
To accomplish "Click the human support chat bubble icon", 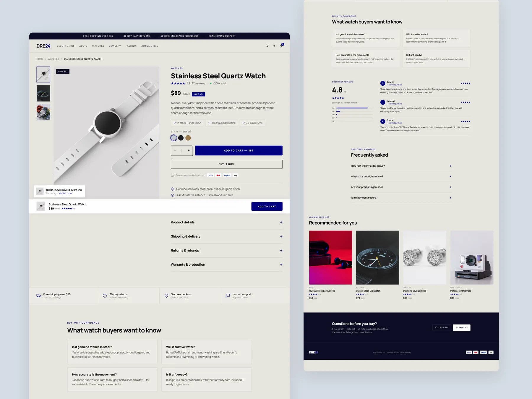I will [x=228, y=296].
